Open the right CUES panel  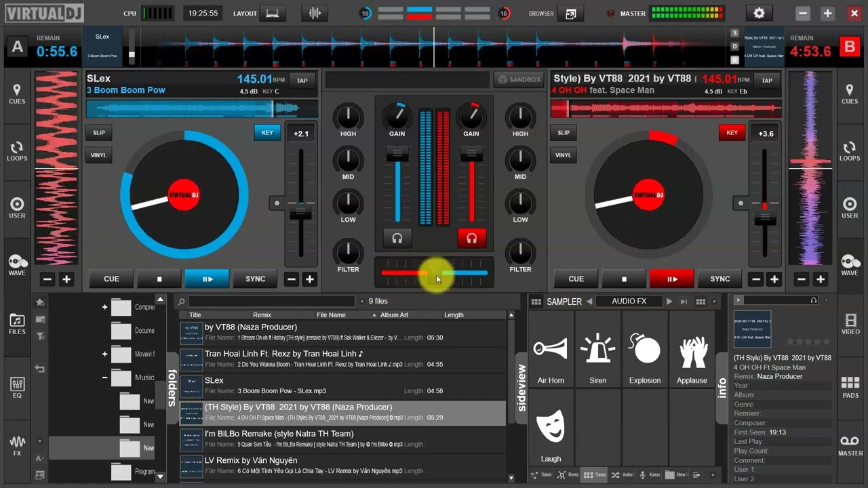click(x=850, y=94)
